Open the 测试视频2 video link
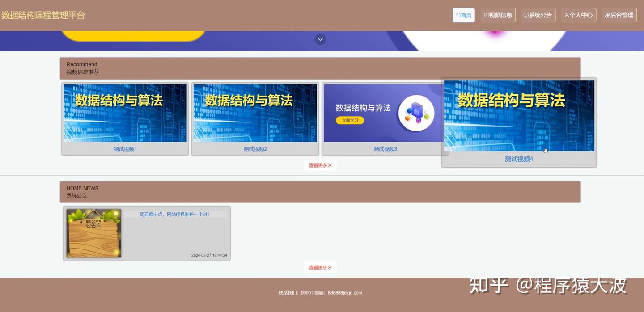Image resolution: width=644 pixels, height=312 pixels. [255, 148]
